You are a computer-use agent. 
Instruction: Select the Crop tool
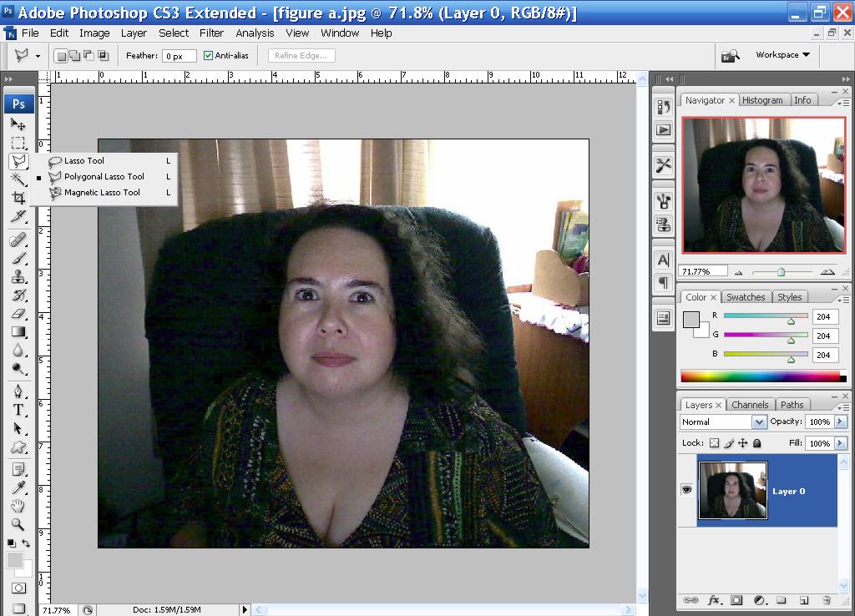point(18,198)
